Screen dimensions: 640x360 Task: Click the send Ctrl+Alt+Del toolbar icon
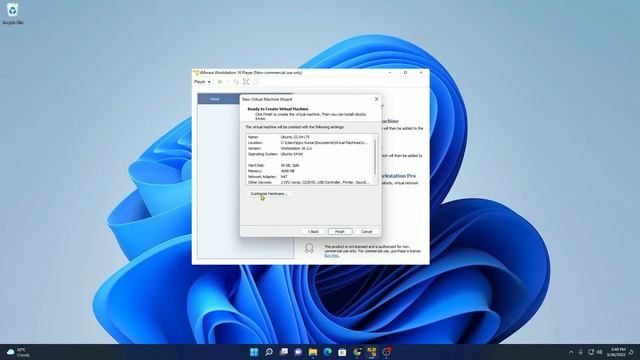(x=236, y=82)
